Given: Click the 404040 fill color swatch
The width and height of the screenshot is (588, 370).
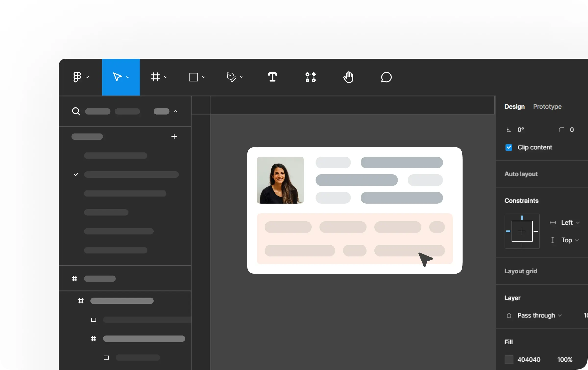Looking at the screenshot, I should 509,359.
